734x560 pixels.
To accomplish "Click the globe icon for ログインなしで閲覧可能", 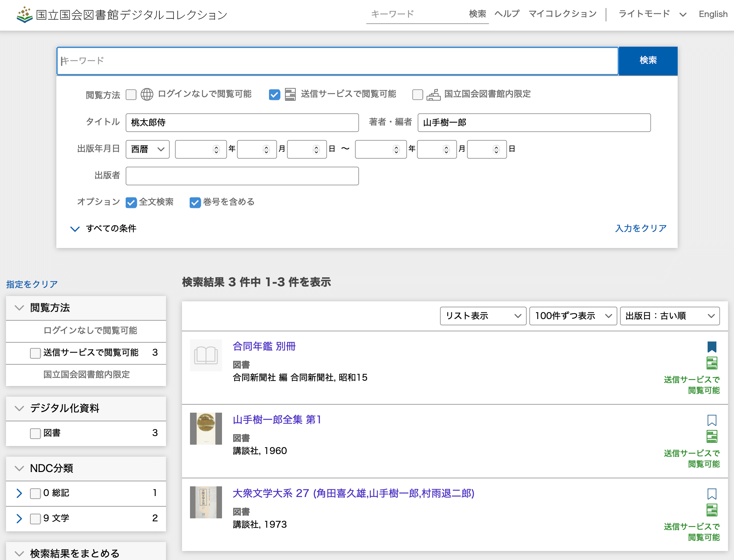I will pos(147,94).
